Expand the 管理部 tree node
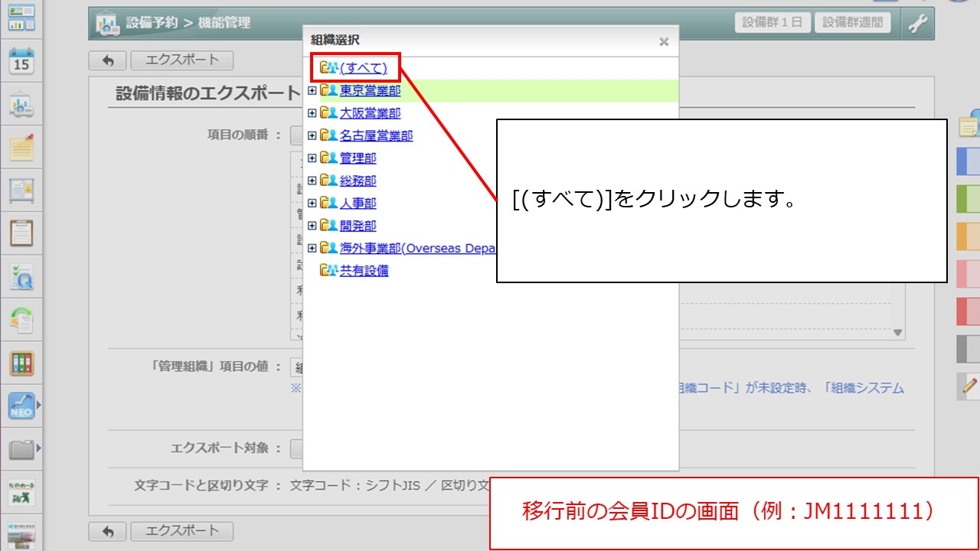 [x=312, y=158]
